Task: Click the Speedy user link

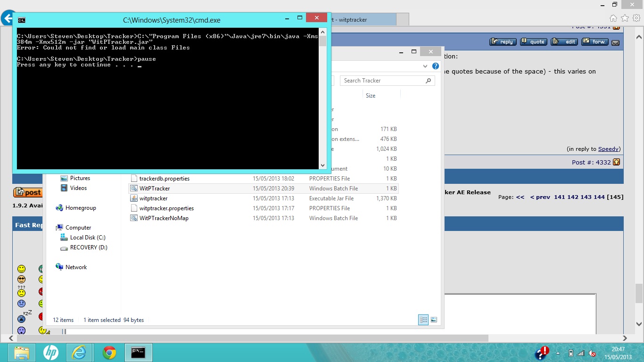Action: pyautogui.click(x=608, y=149)
